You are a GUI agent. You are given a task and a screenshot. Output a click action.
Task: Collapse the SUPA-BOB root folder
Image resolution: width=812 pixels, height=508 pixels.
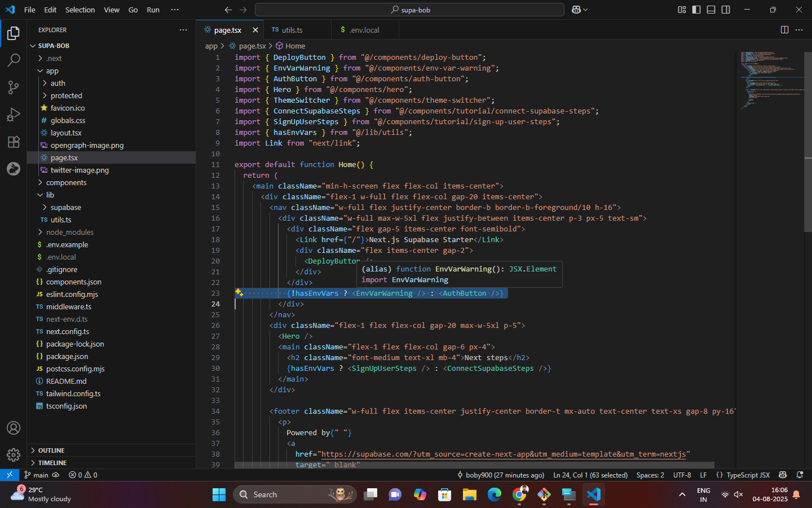[112, 46]
